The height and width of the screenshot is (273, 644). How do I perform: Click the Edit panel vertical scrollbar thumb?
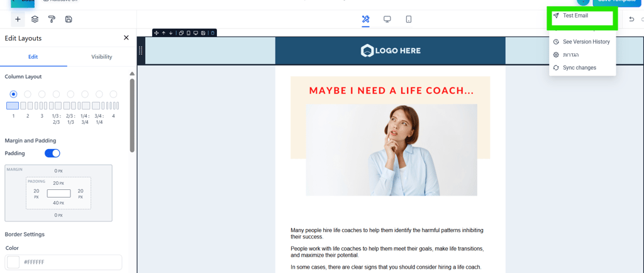(x=132, y=115)
